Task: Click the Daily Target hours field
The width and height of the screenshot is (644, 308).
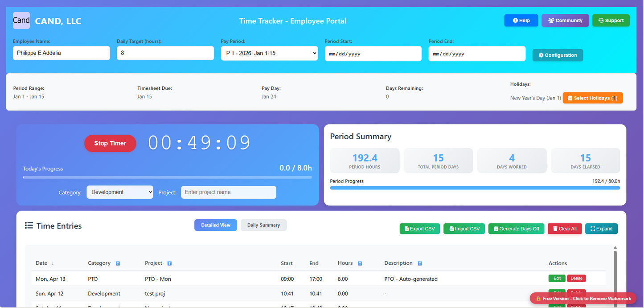Action: pos(165,53)
